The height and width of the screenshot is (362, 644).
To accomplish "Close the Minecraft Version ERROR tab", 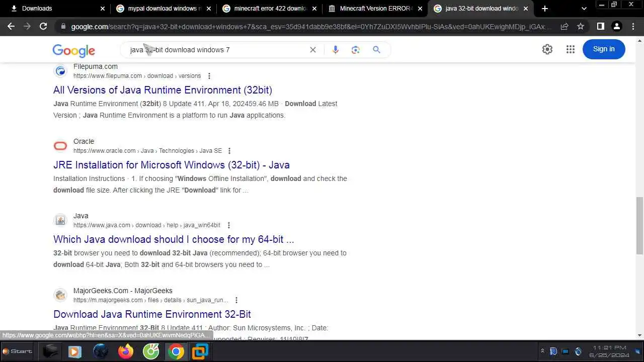I will (x=420, y=9).
